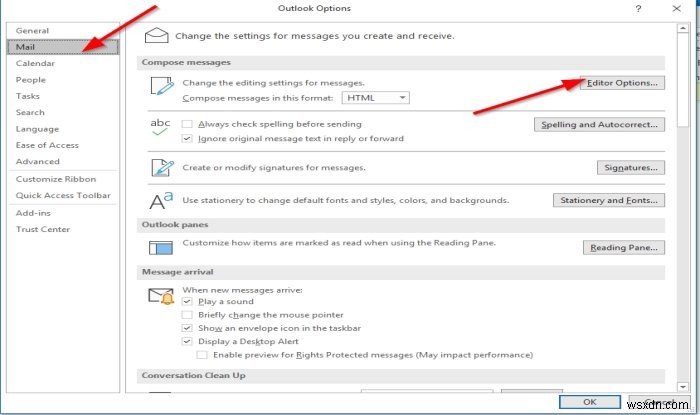
Task: Open Spelling and Autocorrect settings
Action: [x=599, y=124]
